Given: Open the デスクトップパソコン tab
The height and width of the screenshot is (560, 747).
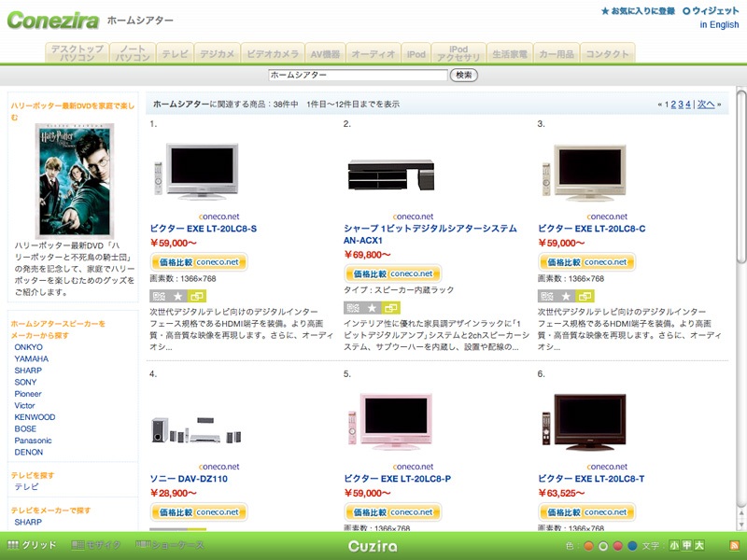Looking at the screenshot, I should pyautogui.click(x=78, y=53).
